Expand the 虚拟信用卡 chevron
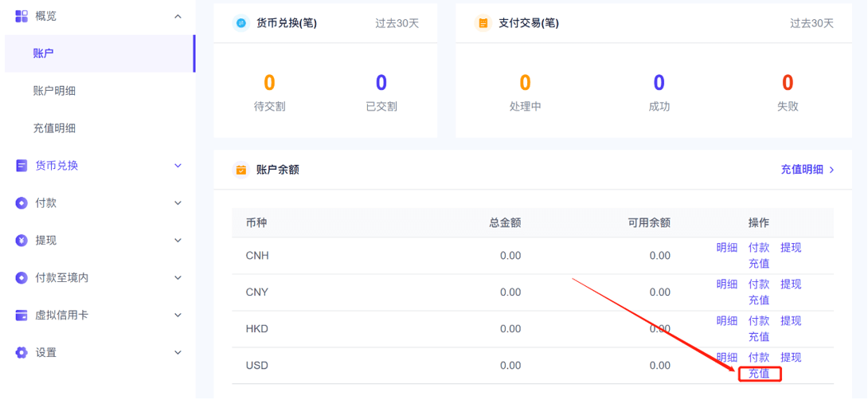 [x=178, y=316]
